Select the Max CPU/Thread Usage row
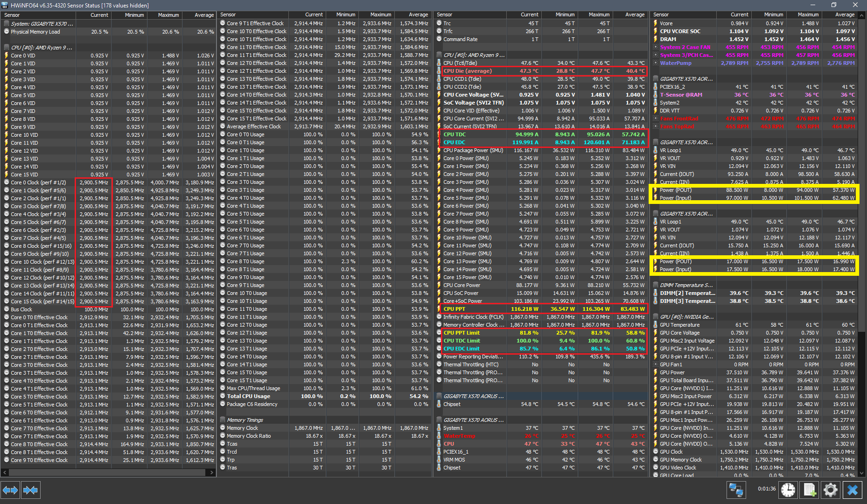867x504 pixels. [x=325, y=388]
